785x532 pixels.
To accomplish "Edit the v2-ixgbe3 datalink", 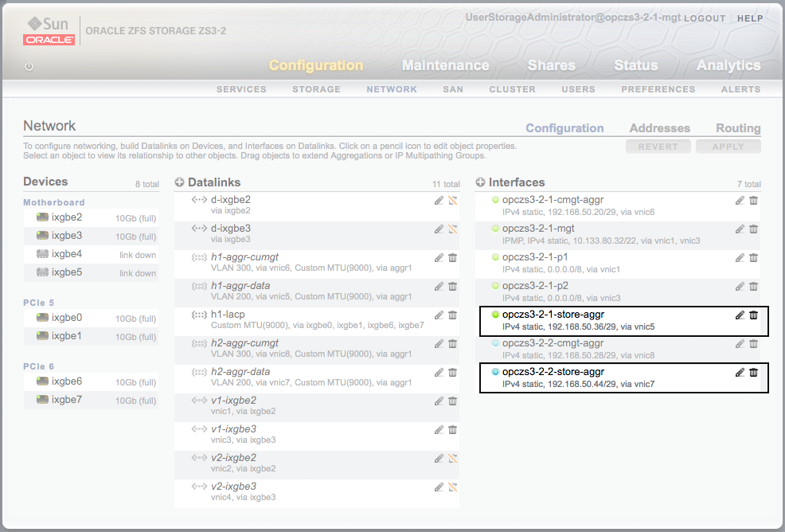I will (439, 487).
